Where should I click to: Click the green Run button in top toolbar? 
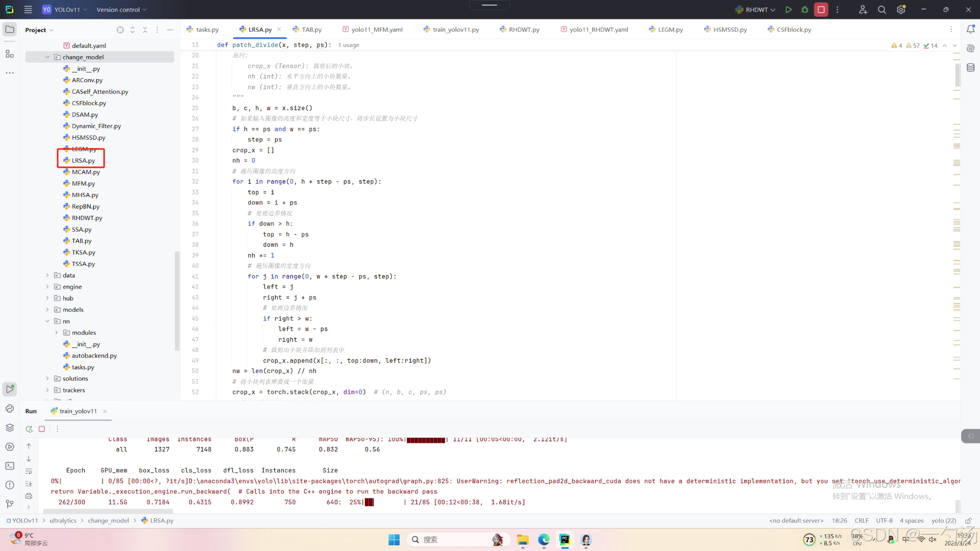pyautogui.click(x=789, y=10)
